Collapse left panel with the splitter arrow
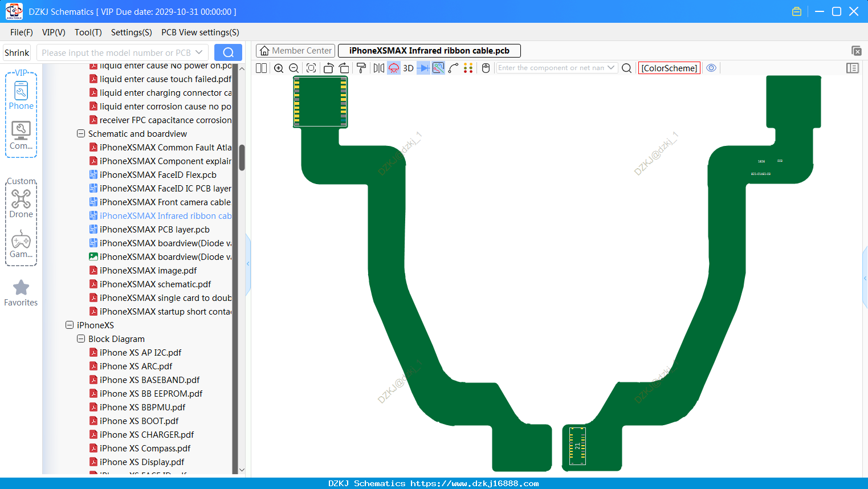The image size is (868, 489). [248, 264]
